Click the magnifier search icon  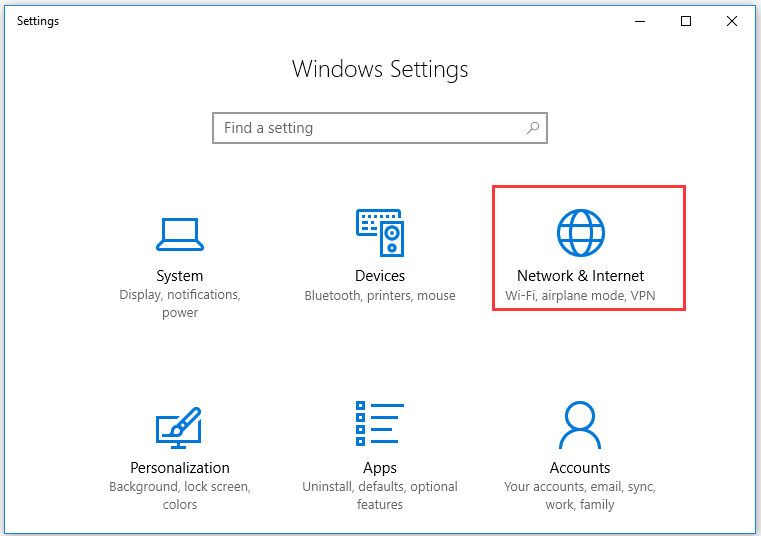(533, 128)
